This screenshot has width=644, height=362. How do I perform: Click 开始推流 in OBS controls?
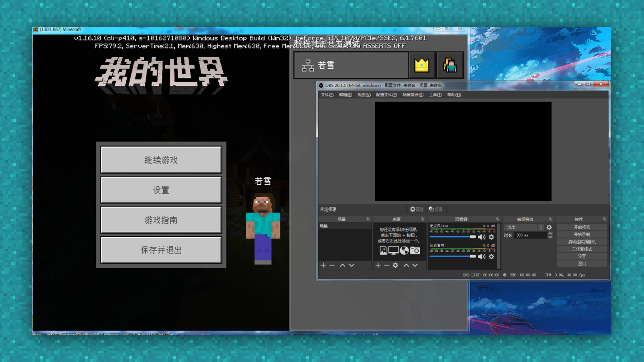point(582,227)
